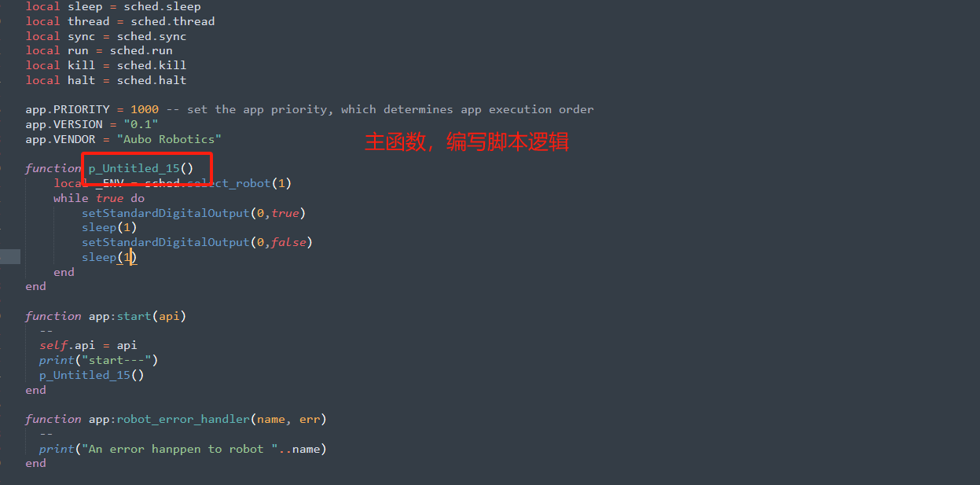980x485 pixels.
Task: Click the red Chinese annotation text
Action: (467, 142)
